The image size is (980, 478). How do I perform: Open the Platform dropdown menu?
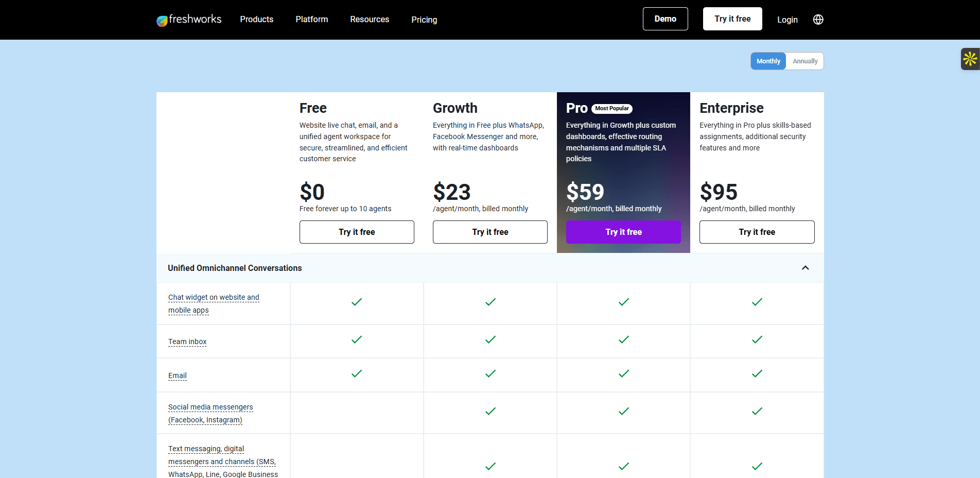(x=311, y=19)
